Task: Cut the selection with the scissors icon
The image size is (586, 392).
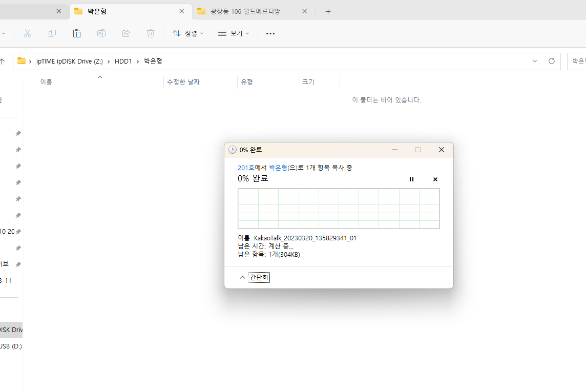Action: [x=28, y=34]
